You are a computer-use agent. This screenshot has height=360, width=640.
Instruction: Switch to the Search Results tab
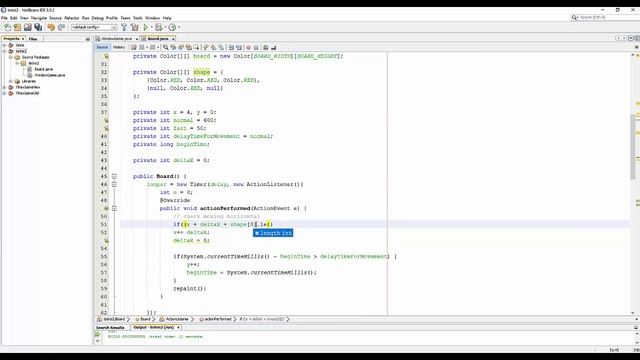[x=110, y=327]
